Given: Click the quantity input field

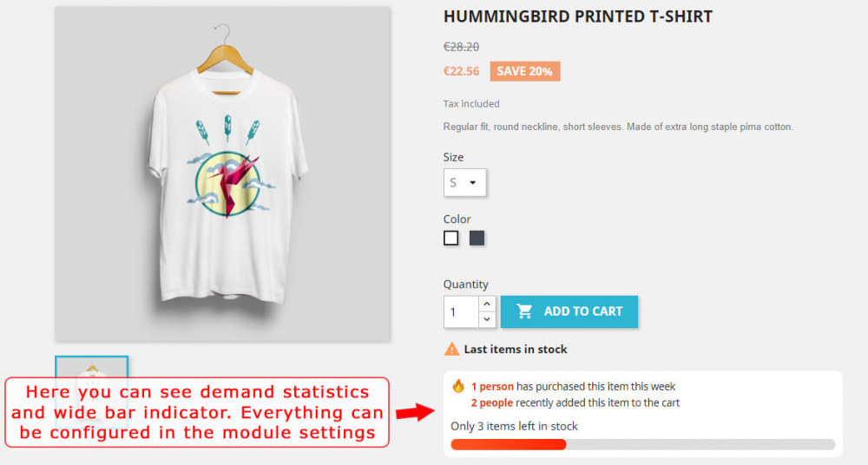Looking at the screenshot, I should pos(461,311).
